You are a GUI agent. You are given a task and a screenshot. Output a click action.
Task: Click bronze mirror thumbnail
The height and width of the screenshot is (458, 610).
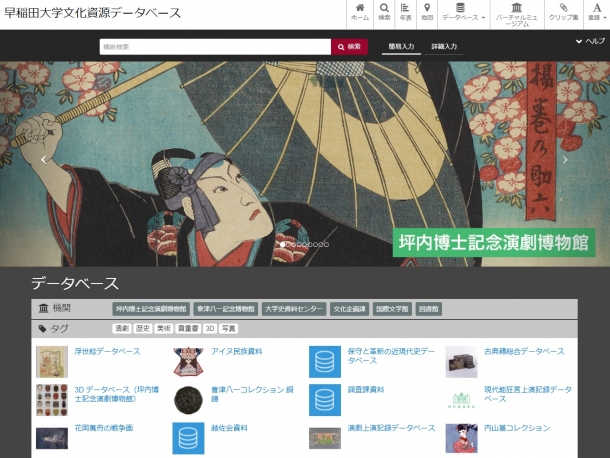(188, 400)
